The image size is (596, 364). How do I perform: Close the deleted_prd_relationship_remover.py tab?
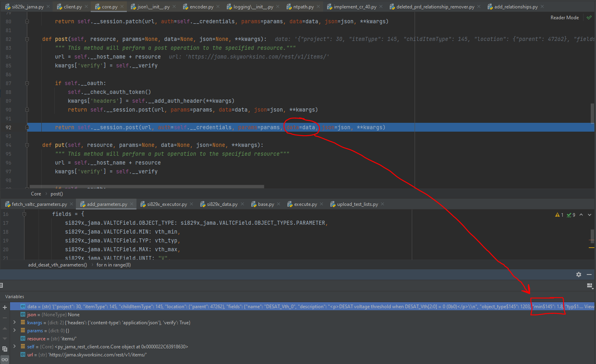click(x=479, y=7)
